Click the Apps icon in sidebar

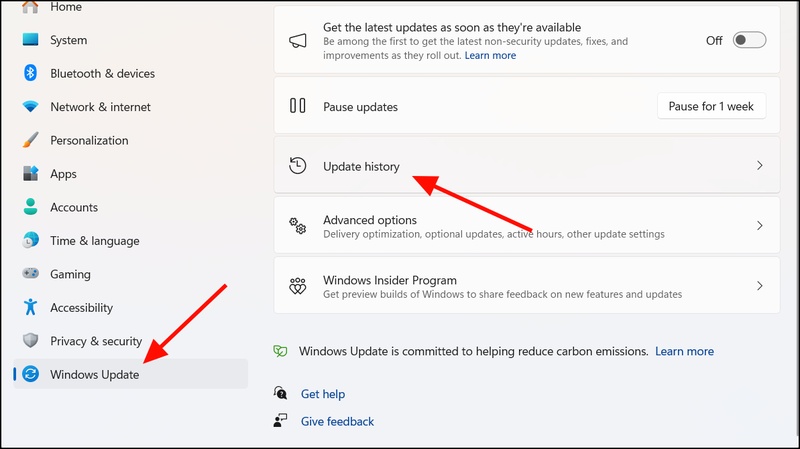tap(30, 174)
